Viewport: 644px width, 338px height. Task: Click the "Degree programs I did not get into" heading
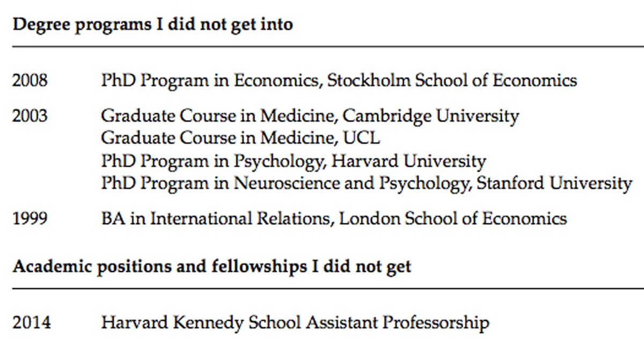(x=152, y=25)
